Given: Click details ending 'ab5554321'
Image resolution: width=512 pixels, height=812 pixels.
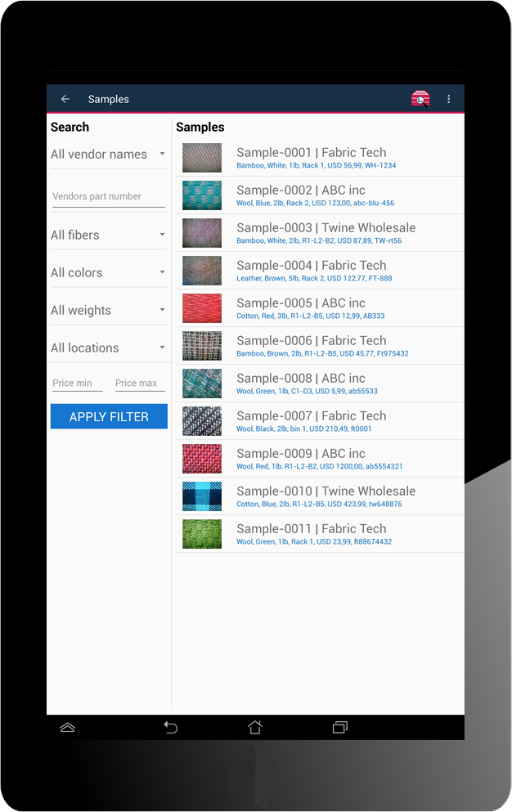Looking at the screenshot, I should click(x=319, y=467).
